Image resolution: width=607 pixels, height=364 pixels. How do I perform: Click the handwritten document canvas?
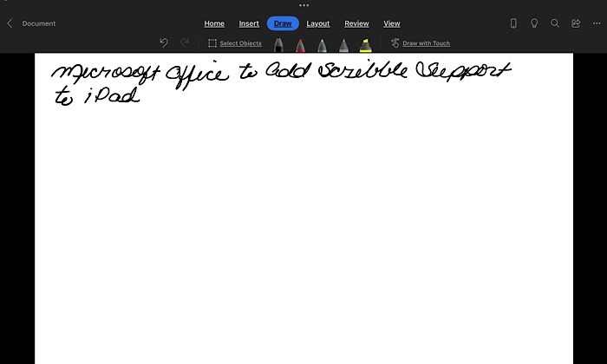tap(303, 209)
